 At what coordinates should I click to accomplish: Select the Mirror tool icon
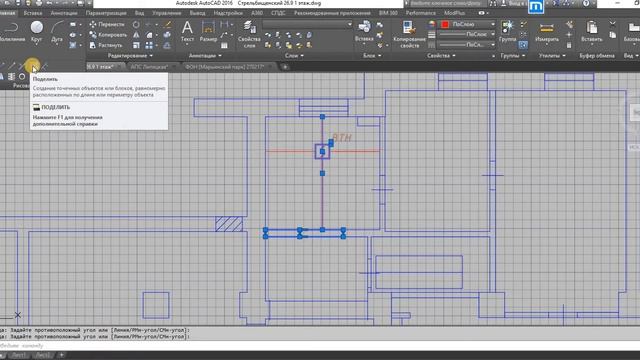[136, 35]
